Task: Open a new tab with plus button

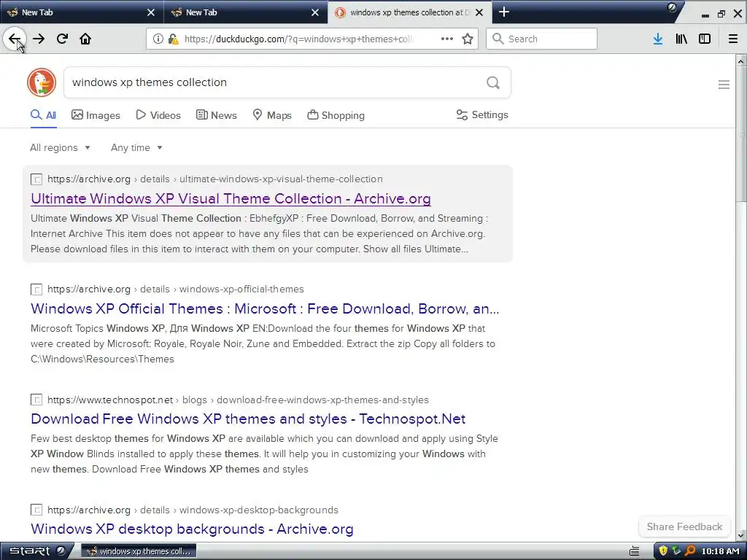Action: tap(504, 12)
